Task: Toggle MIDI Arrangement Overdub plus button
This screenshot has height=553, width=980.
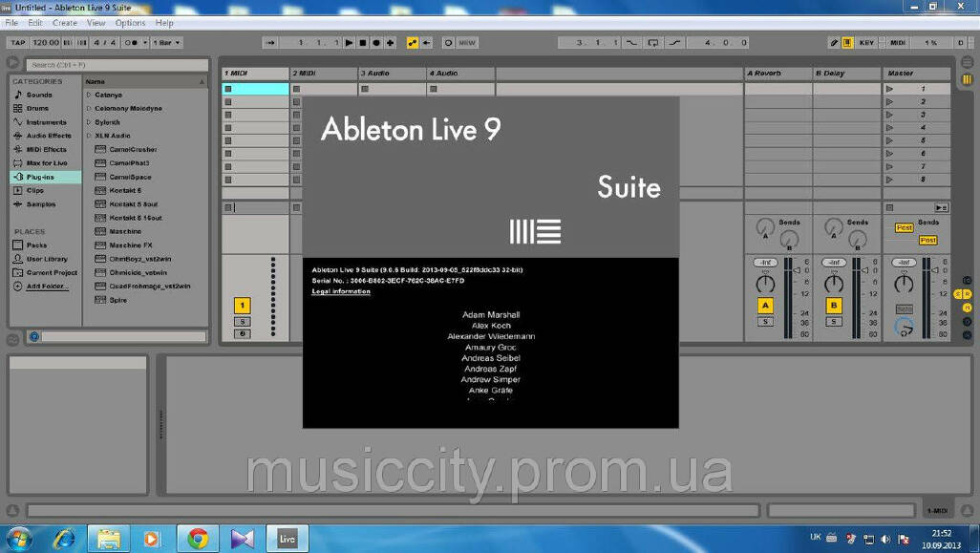Action: pos(390,42)
